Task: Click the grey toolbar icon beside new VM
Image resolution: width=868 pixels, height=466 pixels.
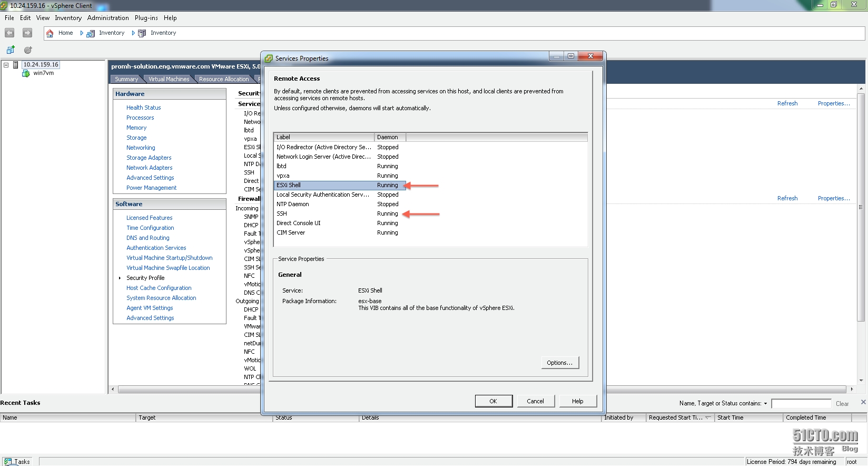Action: pyautogui.click(x=28, y=50)
